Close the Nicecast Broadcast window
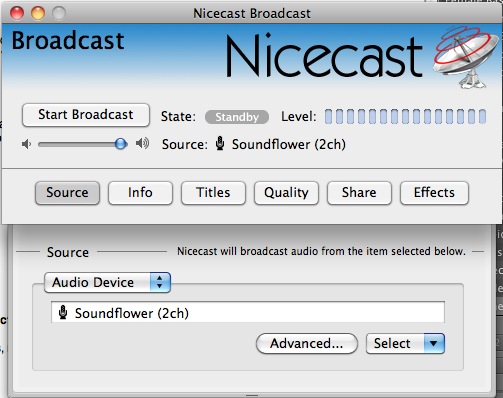 pyautogui.click(x=17, y=13)
